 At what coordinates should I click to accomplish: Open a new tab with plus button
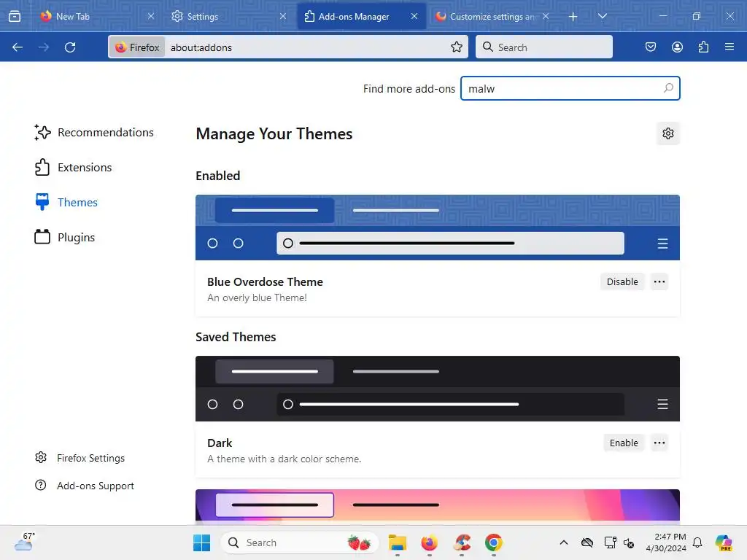pyautogui.click(x=573, y=17)
